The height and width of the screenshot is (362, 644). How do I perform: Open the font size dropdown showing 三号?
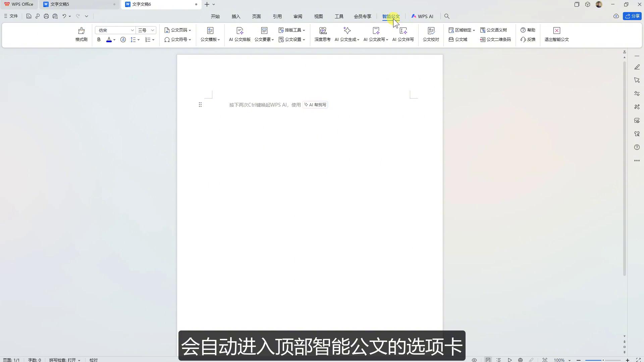pyautogui.click(x=146, y=30)
